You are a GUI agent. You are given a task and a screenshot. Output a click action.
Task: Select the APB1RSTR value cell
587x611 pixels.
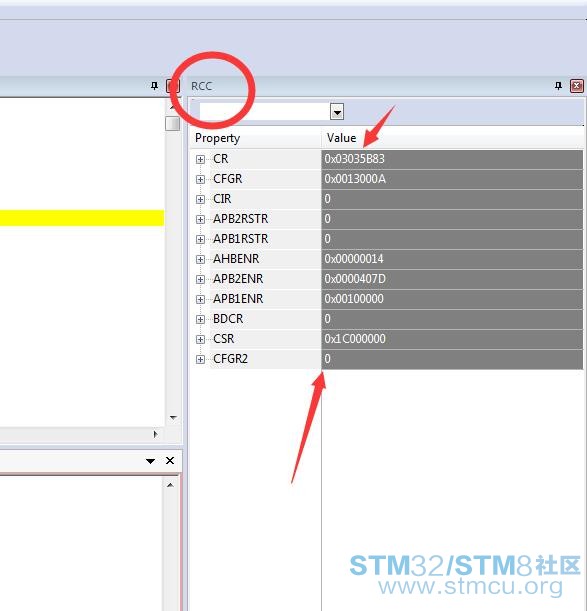click(452, 239)
